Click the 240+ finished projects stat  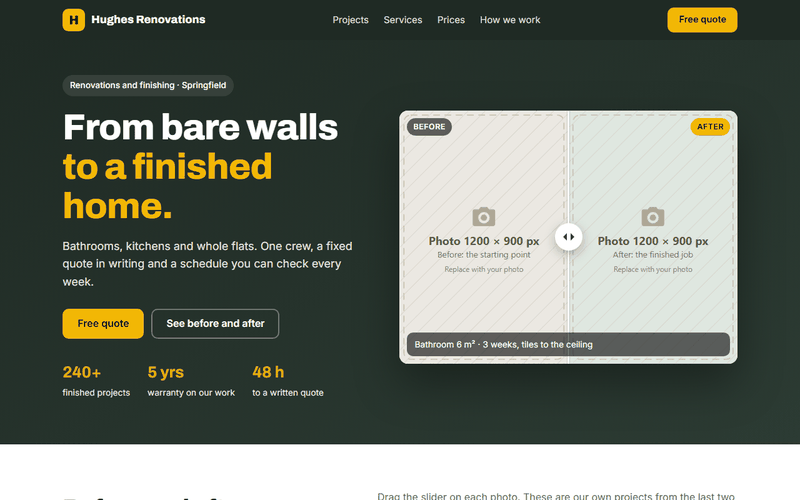(x=96, y=381)
